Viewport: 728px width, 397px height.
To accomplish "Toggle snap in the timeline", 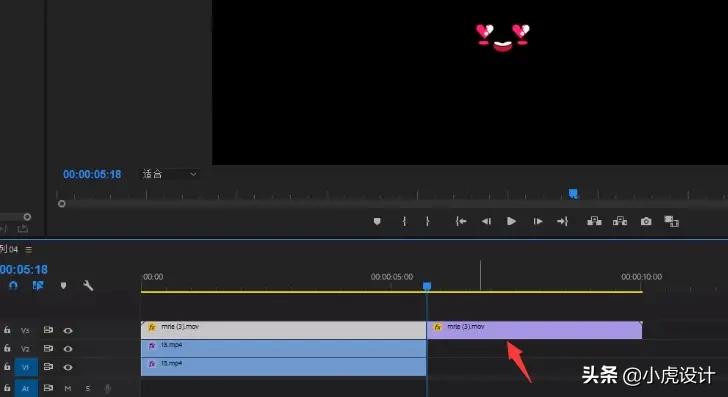I will click(x=13, y=286).
